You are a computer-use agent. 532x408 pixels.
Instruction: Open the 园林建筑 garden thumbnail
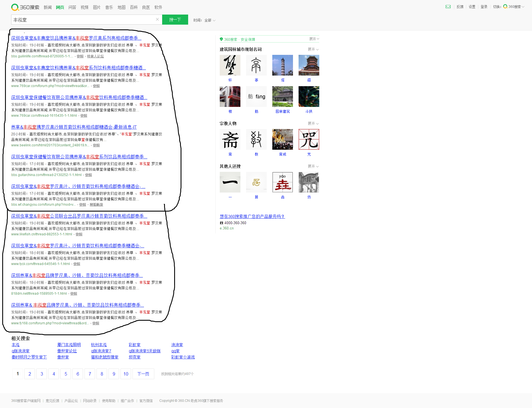[283, 97]
